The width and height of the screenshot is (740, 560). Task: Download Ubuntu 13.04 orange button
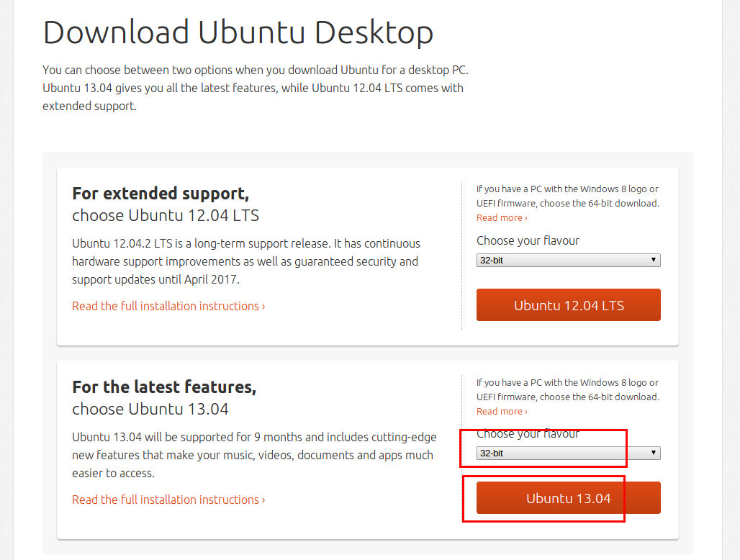coord(568,498)
